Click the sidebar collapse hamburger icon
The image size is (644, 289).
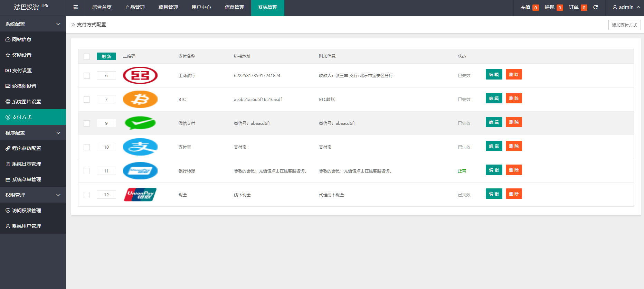coord(76,7)
